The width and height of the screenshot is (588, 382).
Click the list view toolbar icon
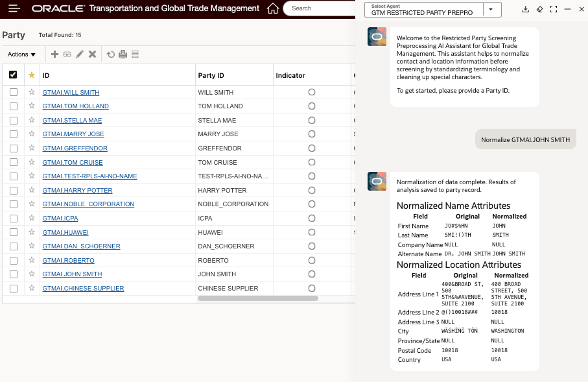(x=135, y=54)
